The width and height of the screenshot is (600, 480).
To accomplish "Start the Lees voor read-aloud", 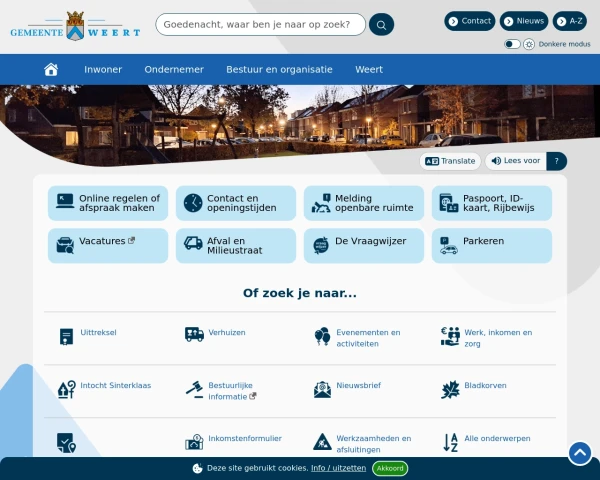I will pos(516,161).
